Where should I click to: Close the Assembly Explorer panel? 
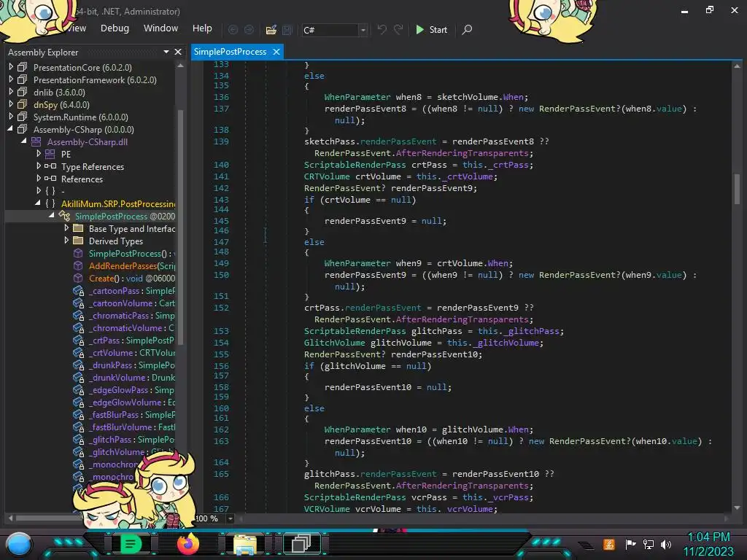pos(178,52)
